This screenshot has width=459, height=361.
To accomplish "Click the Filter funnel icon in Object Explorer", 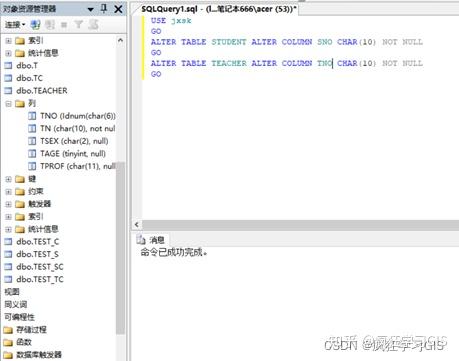I will tap(78, 24).
